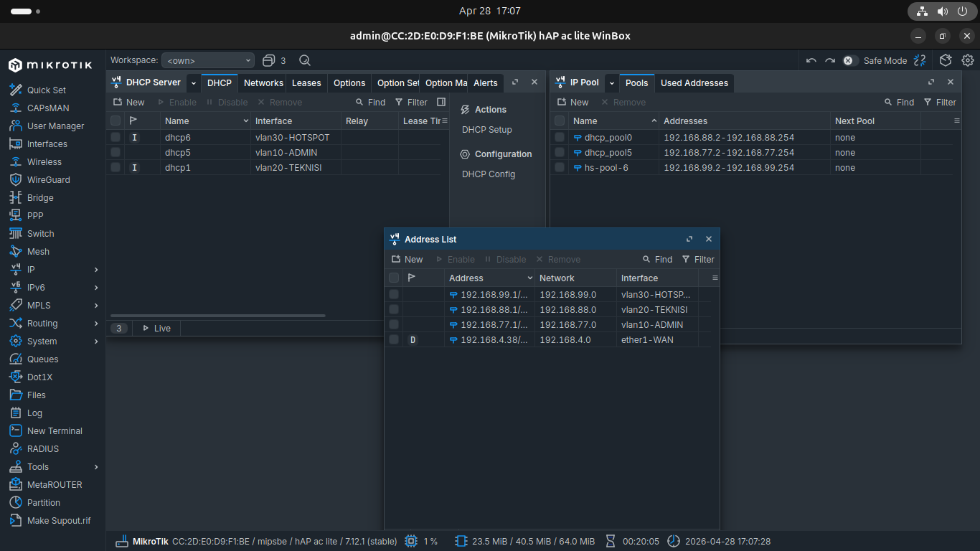Open the Alerts tab
This screenshot has height=551, width=980.
[x=486, y=83]
